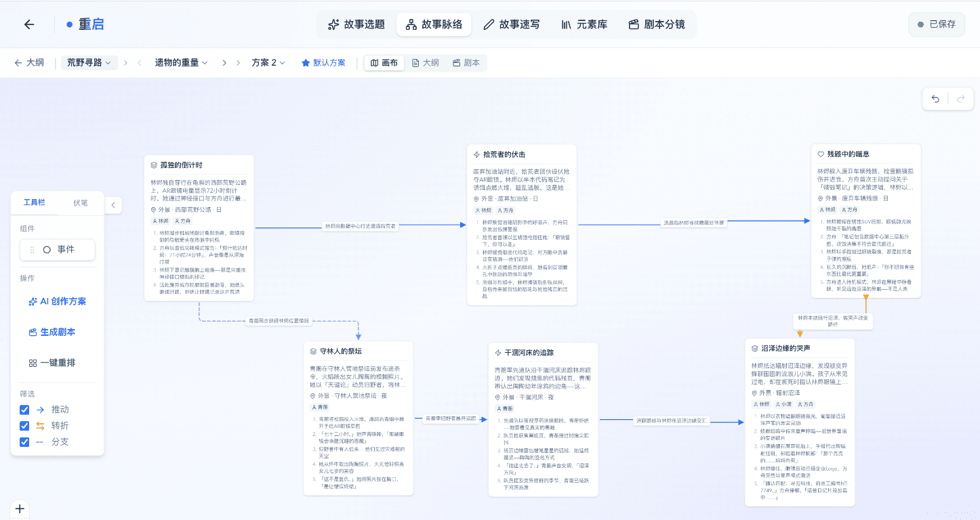This screenshot has width=980, height=520.
Task: Click the 小满 character tag on 沼泽边缘的哭声
Action: tap(785, 404)
